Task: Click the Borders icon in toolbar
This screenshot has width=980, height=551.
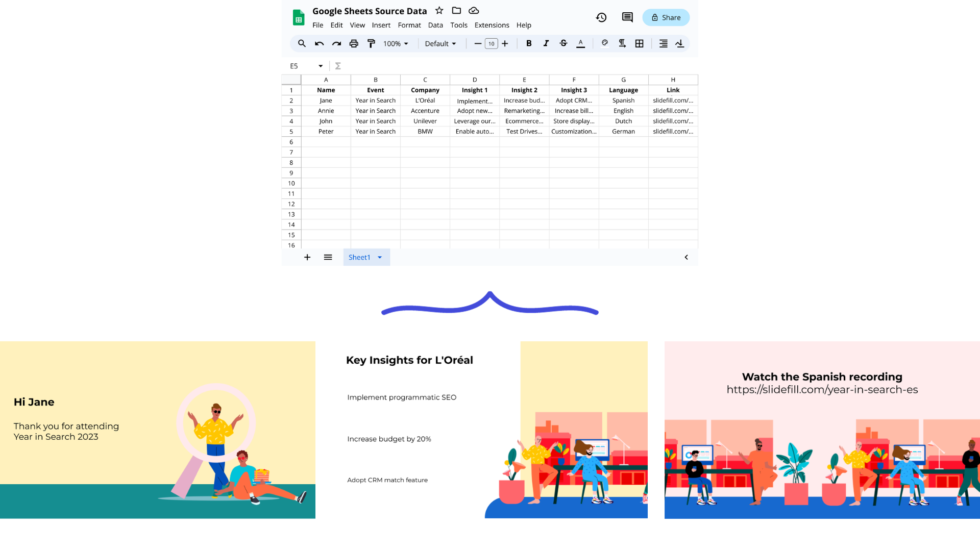Action: 640,43
